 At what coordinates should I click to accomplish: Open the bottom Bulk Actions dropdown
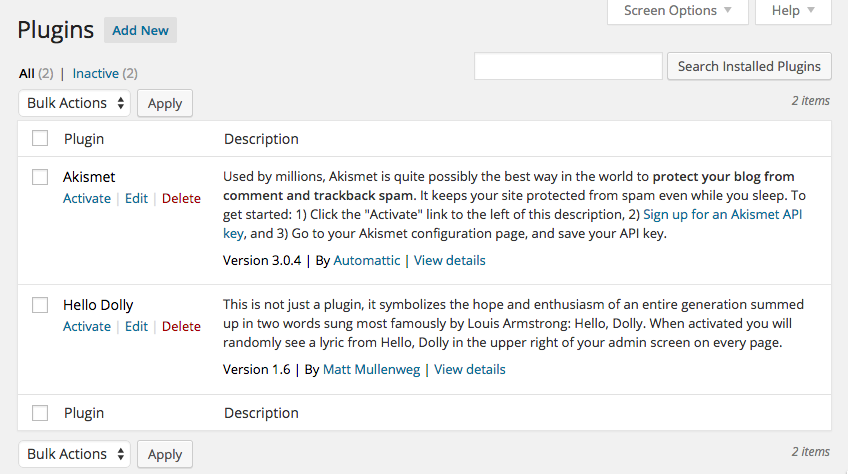tap(75, 454)
